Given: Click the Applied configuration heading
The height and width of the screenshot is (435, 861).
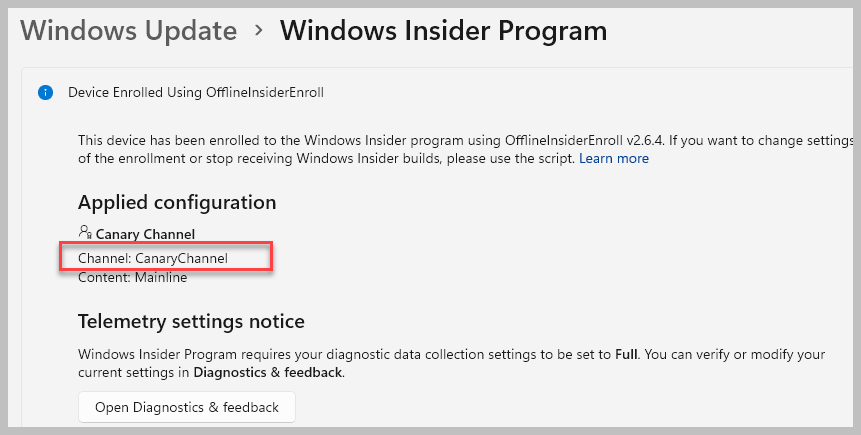Looking at the screenshot, I should tap(177, 202).
